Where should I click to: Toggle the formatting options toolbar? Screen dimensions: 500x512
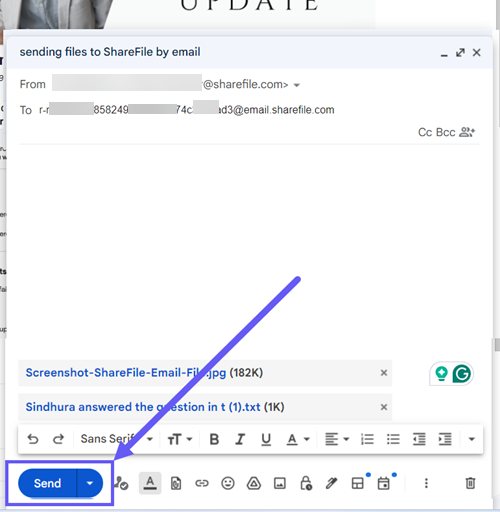click(x=150, y=483)
